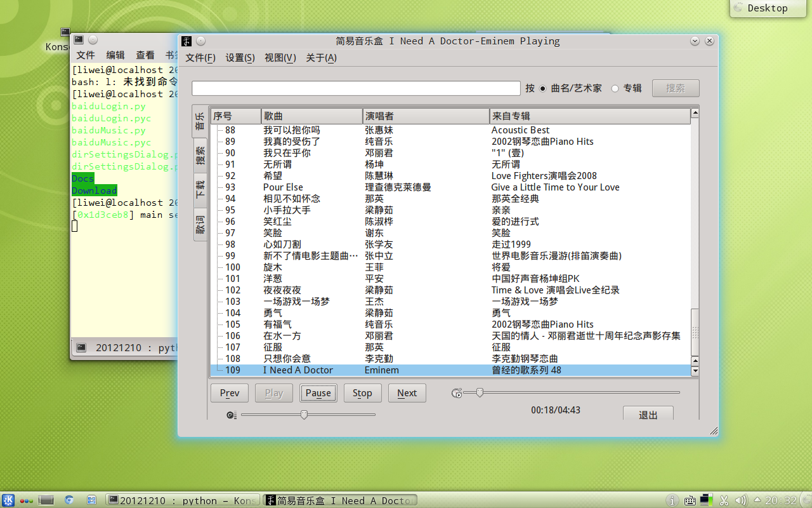Click the Prev button
This screenshot has width=812, height=508.
point(230,393)
